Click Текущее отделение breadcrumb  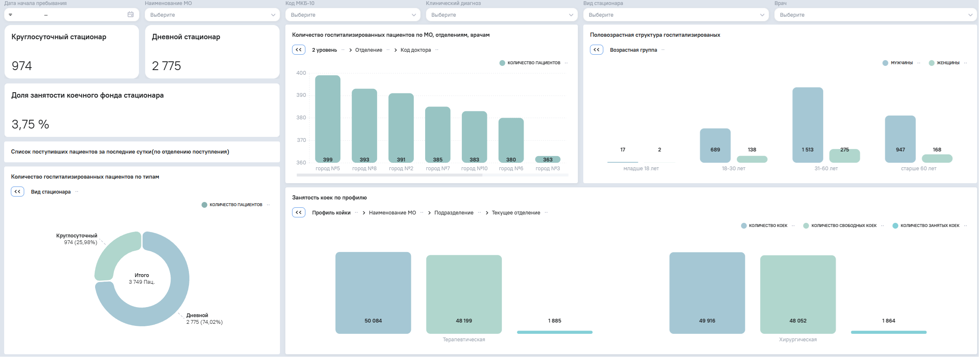pyautogui.click(x=516, y=213)
